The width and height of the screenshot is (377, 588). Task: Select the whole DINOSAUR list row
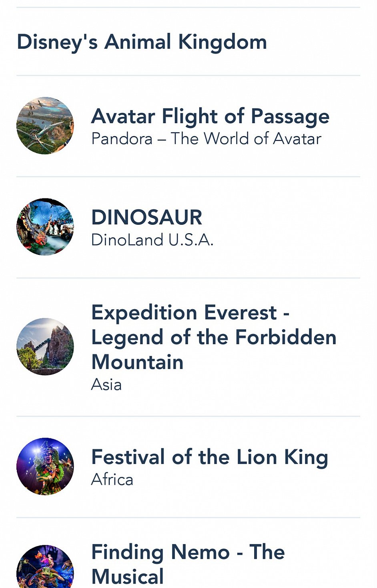click(x=188, y=227)
